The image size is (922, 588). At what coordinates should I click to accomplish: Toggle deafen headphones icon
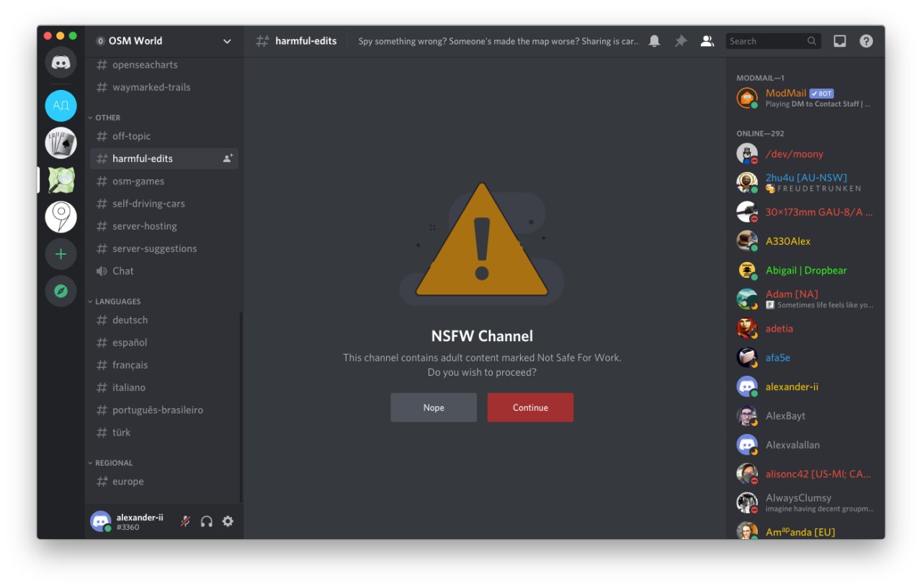click(x=207, y=521)
